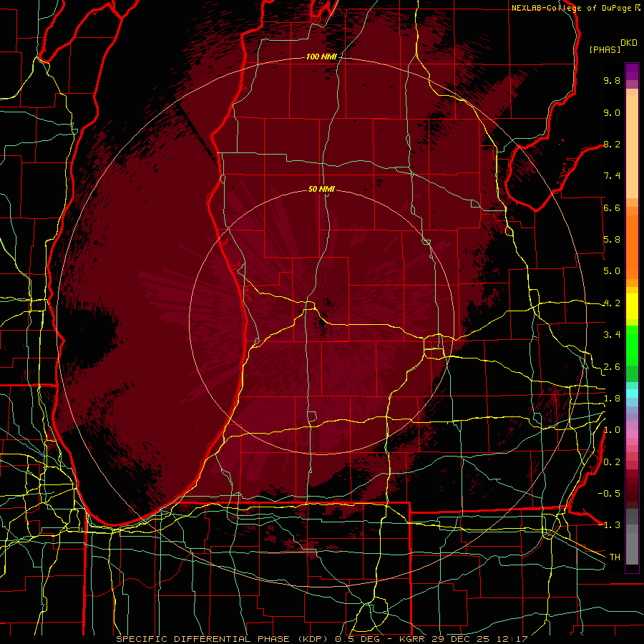Screen dimensions: 644x644
Task: Click the 9.8 value on the color scale
Action: pos(612,80)
